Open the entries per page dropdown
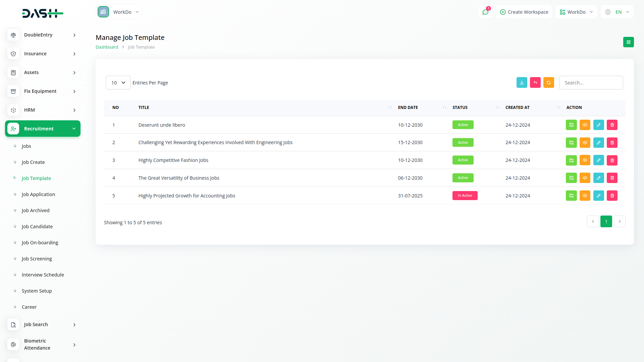This screenshot has height=362, width=644. pos(118,83)
